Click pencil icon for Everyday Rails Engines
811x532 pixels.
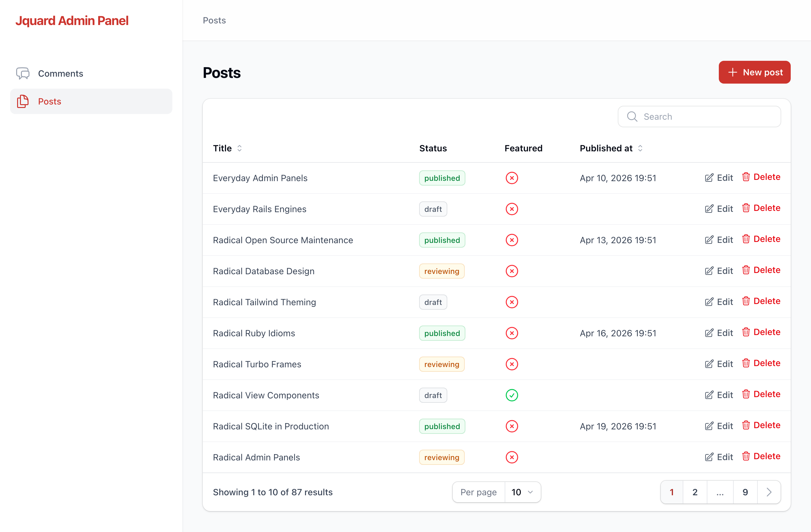pyautogui.click(x=709, y=209)
